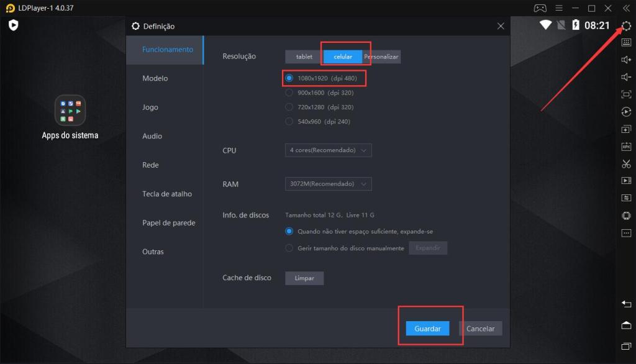
Task: Choose to manage disk size manually
Action: click(x=289, y=248)
